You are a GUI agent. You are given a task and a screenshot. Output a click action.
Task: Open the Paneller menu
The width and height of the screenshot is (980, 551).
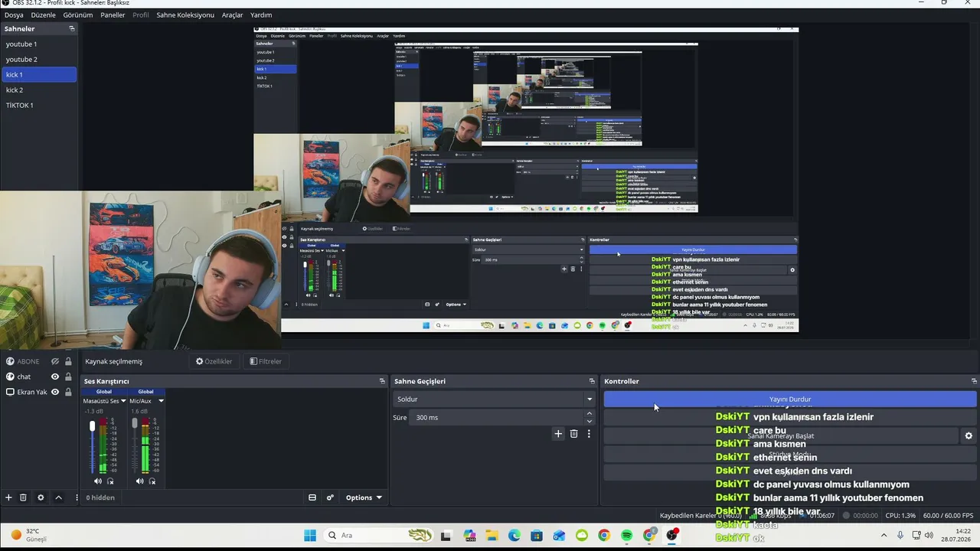[113, 15]
